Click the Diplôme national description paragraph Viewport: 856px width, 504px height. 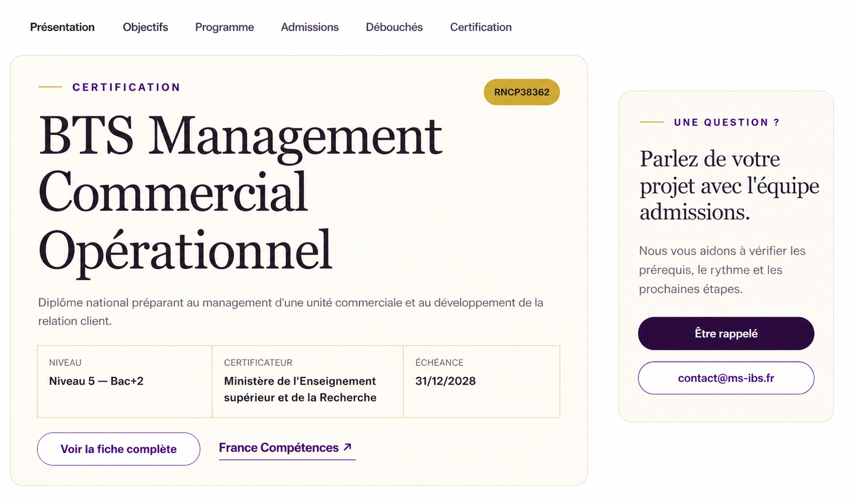pos(291,312)
